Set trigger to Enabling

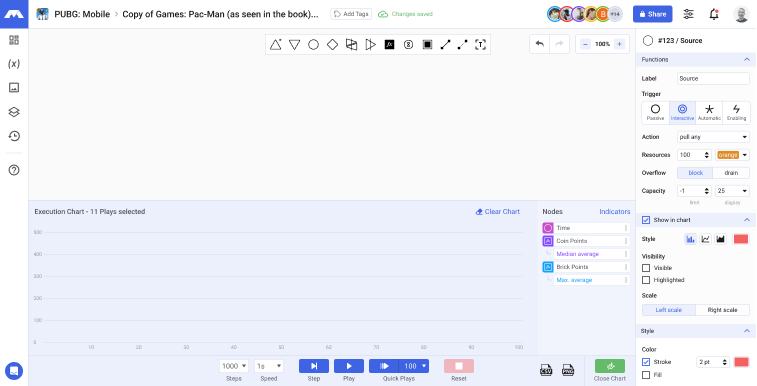click(736, 112)
